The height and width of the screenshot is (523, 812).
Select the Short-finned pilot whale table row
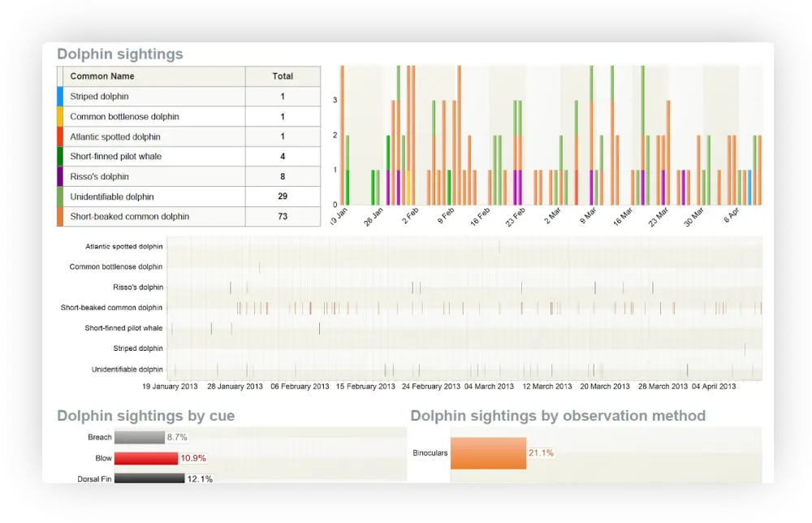(188, 157)
